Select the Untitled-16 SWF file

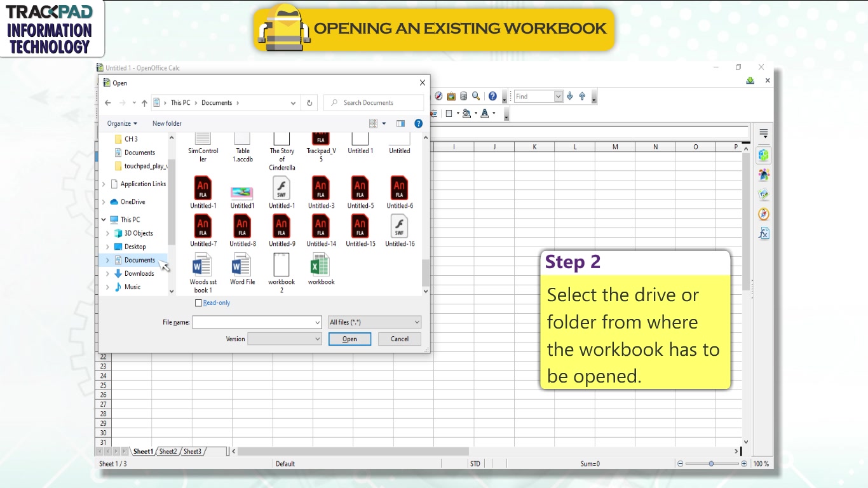[x=400, y=231]
